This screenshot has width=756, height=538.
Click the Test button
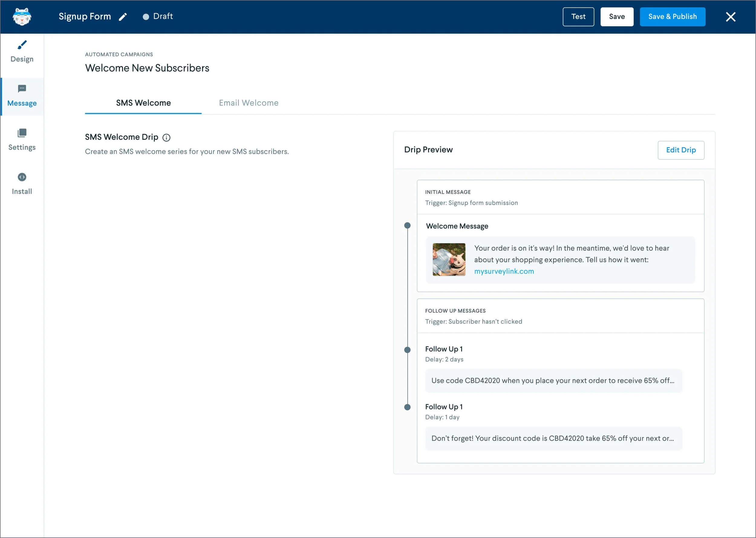(578, 17)
